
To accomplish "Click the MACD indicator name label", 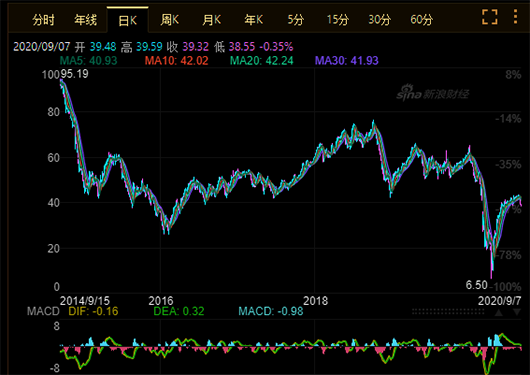I will 43,311.
